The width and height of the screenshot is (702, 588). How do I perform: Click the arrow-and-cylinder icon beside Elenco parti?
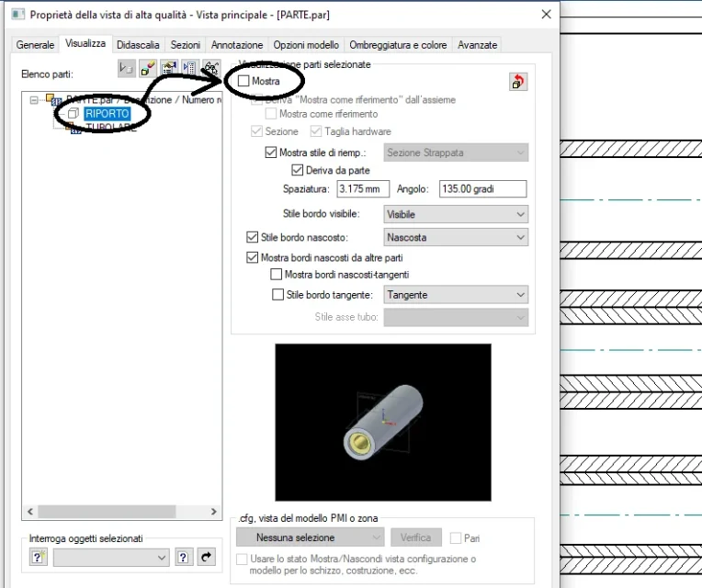coord(126,69)
